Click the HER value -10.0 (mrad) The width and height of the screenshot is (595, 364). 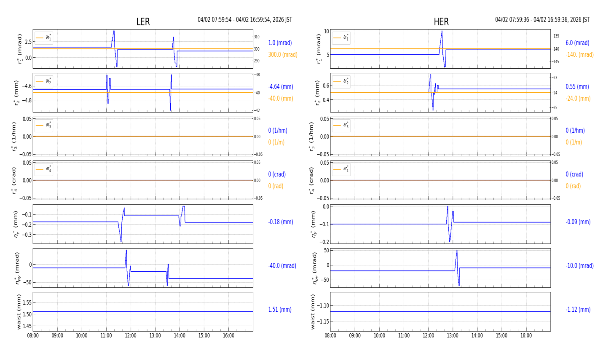coord(579,266)
